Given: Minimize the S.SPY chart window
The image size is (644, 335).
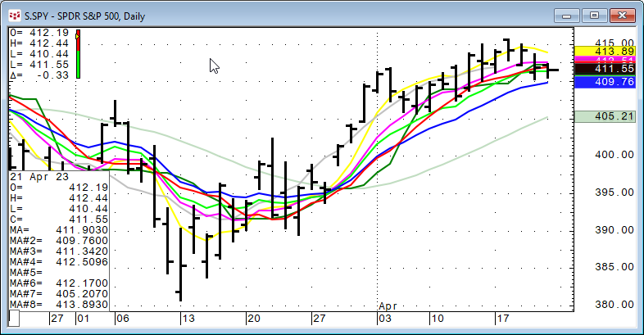Looking at the screenshot, I should pos(567,16).
